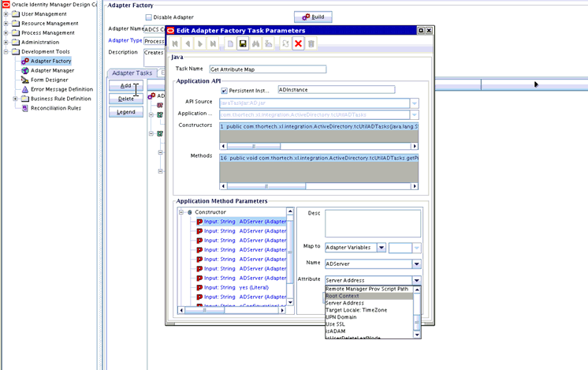Open the Application dropdown arrow

click(415, 114)
